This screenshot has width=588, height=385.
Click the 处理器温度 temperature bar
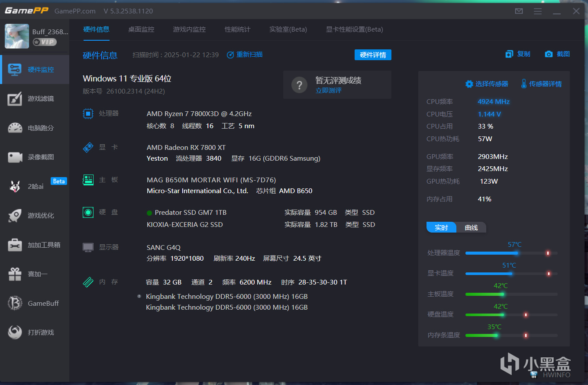tap(511, 253)
